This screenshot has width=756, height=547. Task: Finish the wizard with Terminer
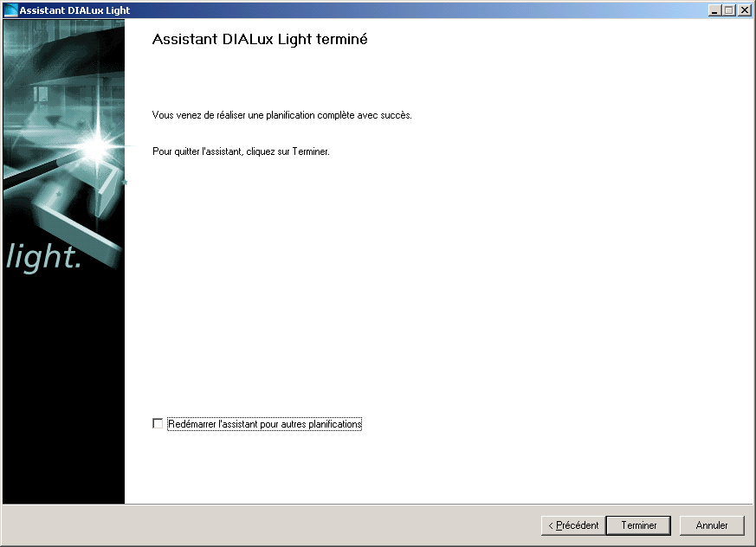(638, 525)
